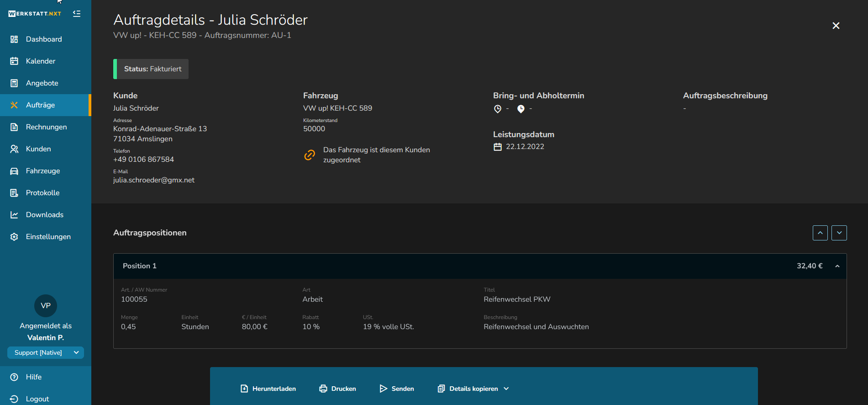The width and height of the screenshot is (868, 405).
Task: Click the position total 32,40 €
Action: (810, 266)
